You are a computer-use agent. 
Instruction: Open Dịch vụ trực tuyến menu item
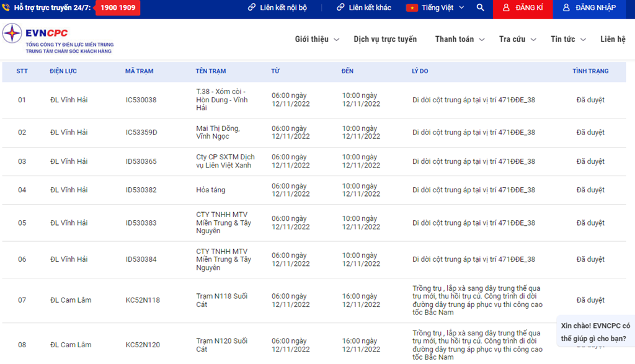point(385,39)
